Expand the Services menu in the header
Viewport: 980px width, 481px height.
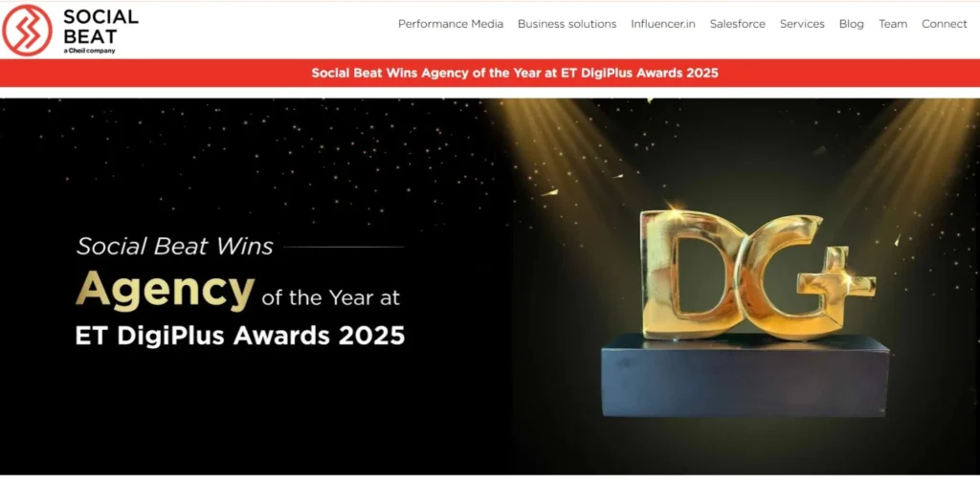(801, 24)
